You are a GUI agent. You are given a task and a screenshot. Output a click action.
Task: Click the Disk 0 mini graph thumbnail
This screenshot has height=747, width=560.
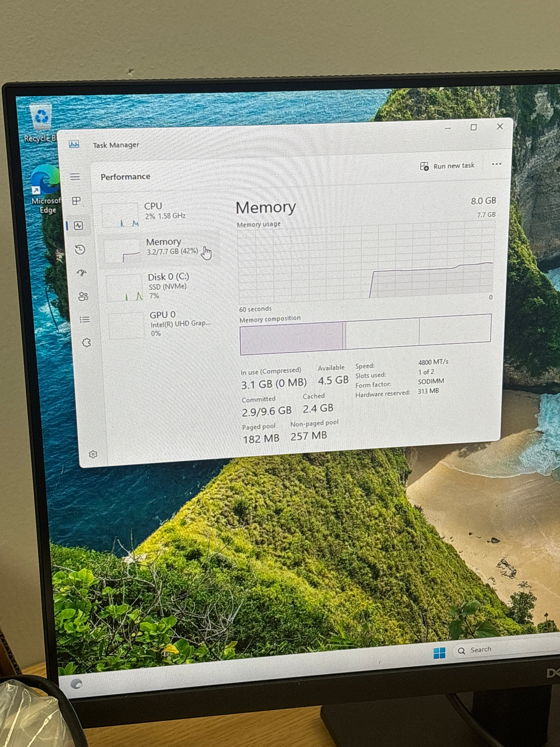(124, 288)
